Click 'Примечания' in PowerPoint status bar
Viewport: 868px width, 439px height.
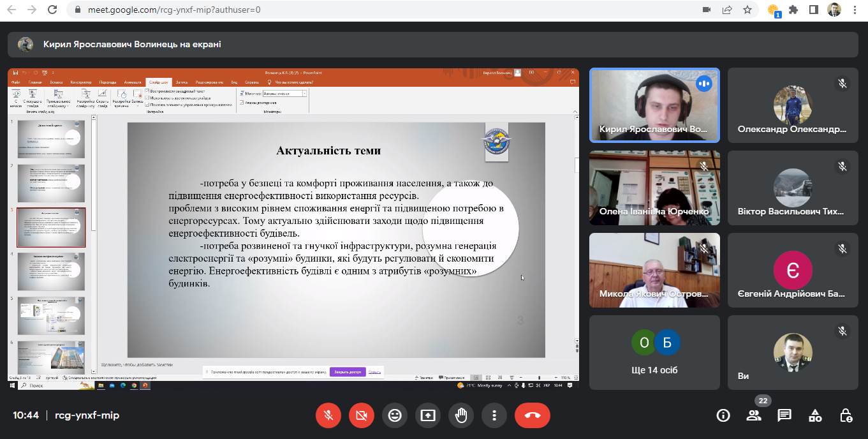pos(450,378)
